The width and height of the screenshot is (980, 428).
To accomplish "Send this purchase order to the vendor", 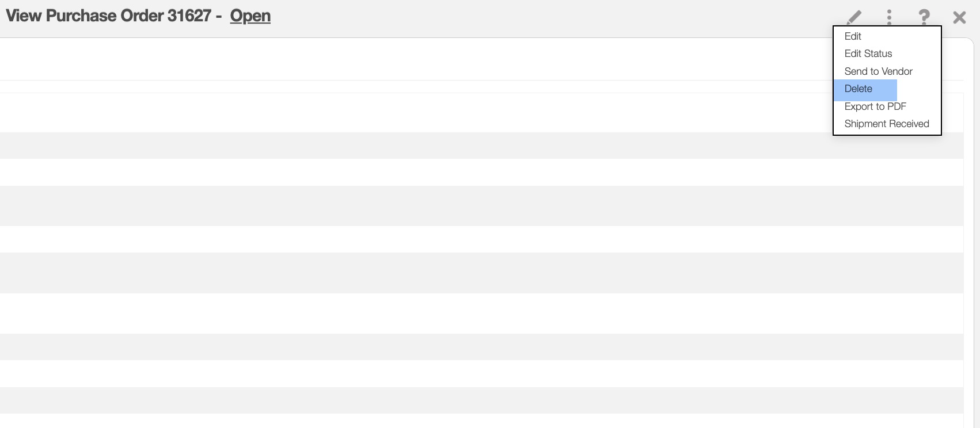I will [x=878, y=71].
